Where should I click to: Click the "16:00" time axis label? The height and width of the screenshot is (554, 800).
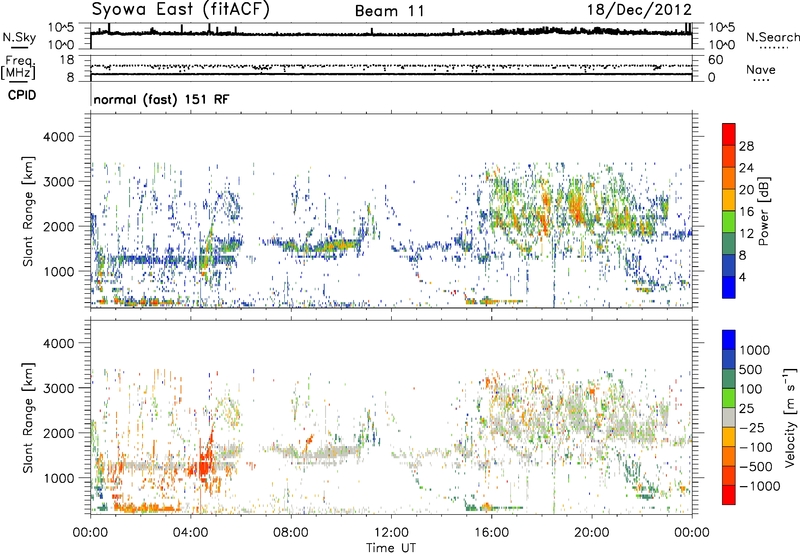point(492,533)
